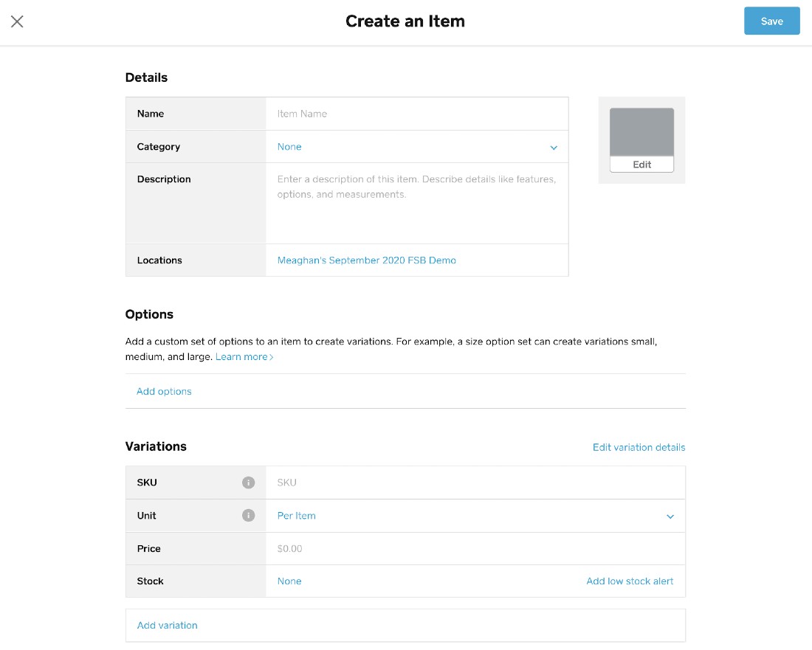
Task: Focus the Description text area
Action: point(417,203)
